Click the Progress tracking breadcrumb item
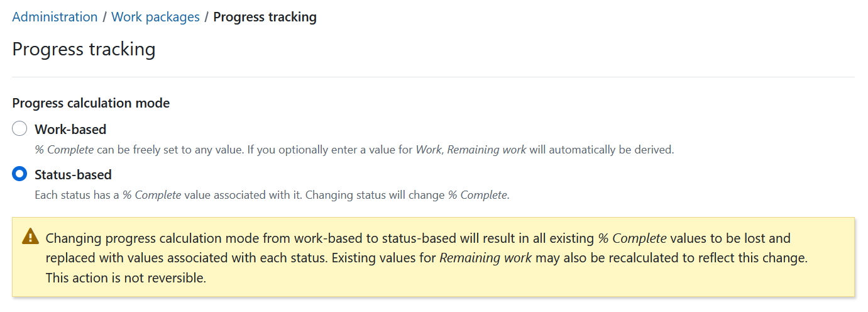 click(x=265, y=17)
